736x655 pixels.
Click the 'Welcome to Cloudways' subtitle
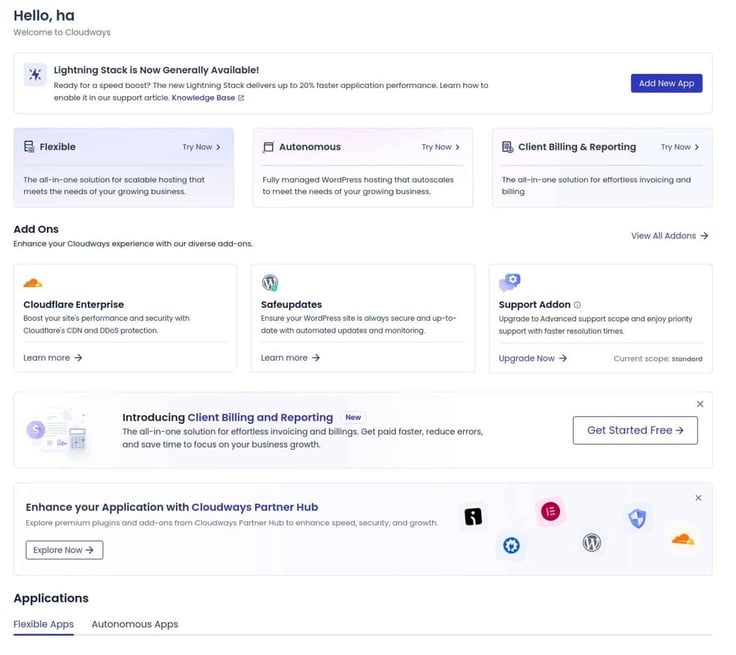click(62, 33)
